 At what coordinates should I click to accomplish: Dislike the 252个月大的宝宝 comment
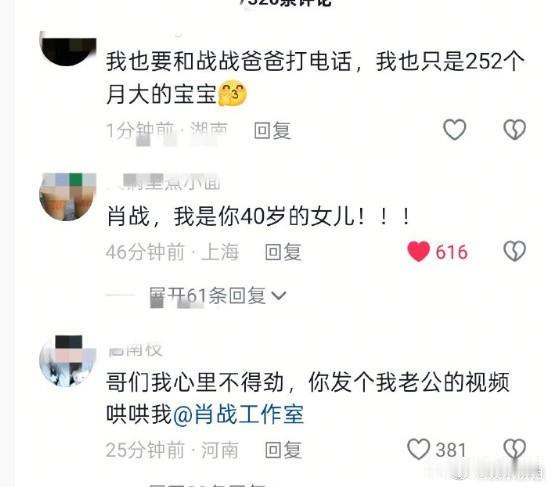coord(514,129)
